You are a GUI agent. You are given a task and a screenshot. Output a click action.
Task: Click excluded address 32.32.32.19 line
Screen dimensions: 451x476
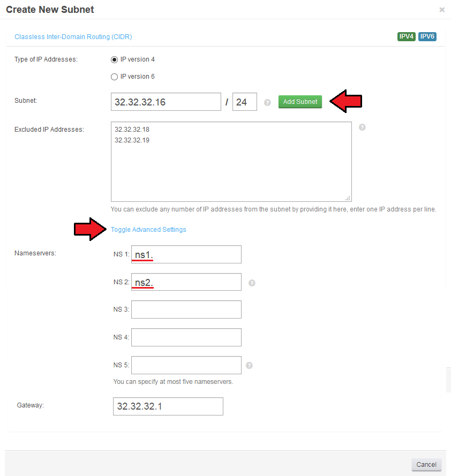(x=132, y=140)
